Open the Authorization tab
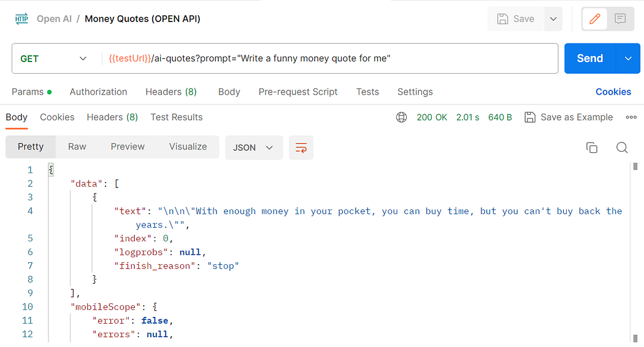Image resolution: width=644 pixels, height=347 pixels. pyautogui.click(x=98, y=92)
